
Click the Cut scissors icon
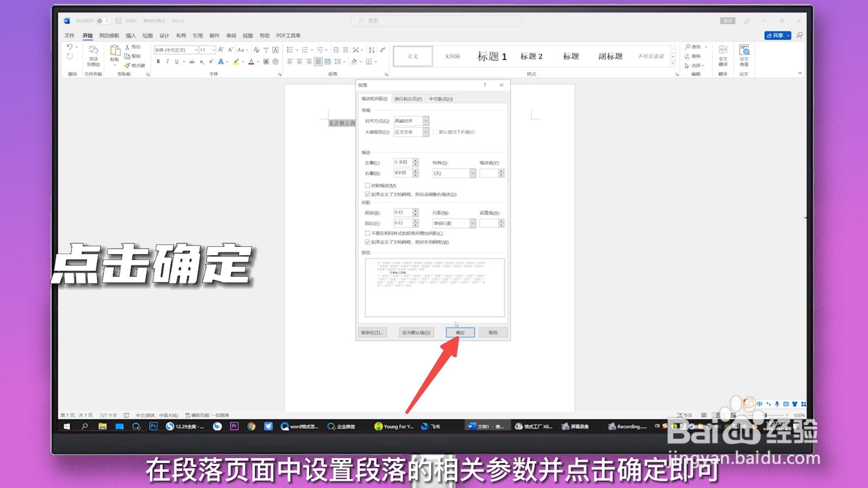(x=127, y=47)
